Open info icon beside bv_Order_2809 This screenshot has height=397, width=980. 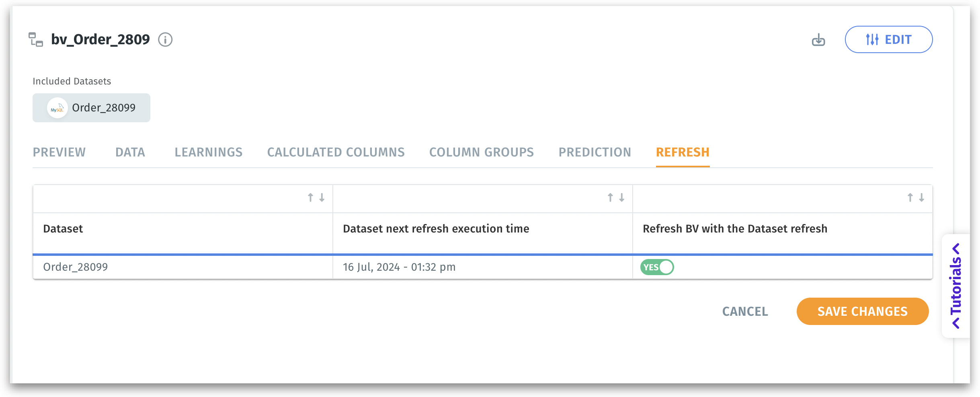coord(165,39)
